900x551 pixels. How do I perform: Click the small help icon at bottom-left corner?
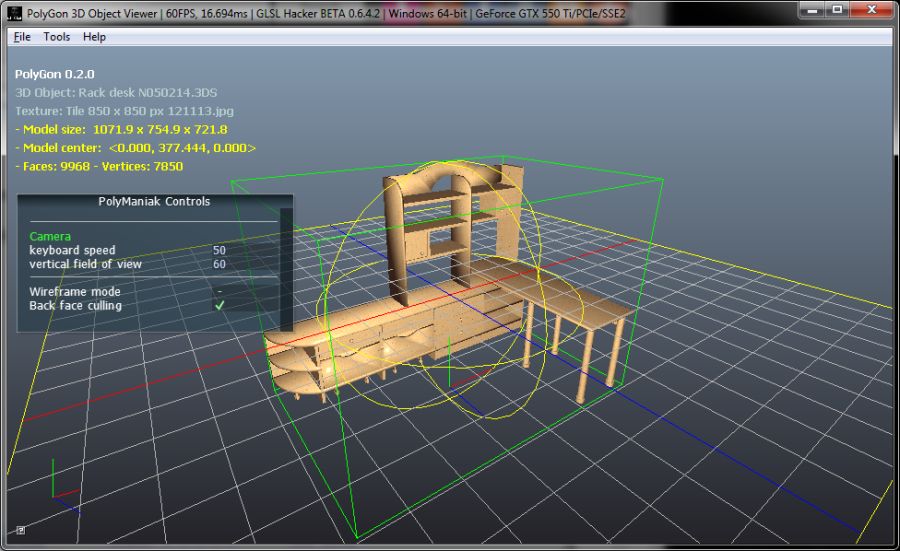coord(21,530)
